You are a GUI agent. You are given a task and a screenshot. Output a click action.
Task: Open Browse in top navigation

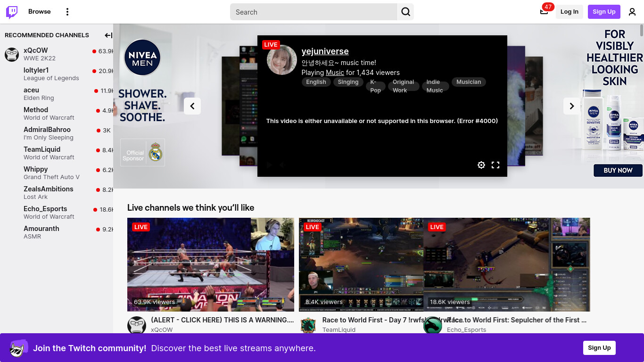40,12
